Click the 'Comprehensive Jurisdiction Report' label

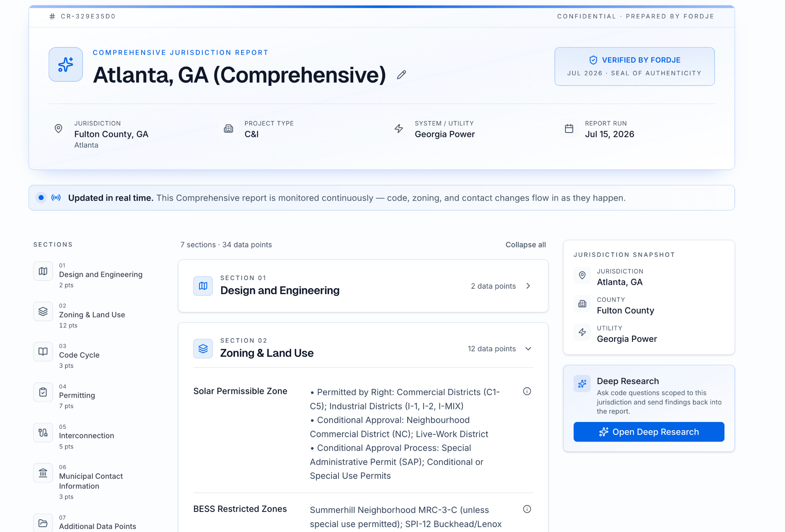click(x=181, y=52)
